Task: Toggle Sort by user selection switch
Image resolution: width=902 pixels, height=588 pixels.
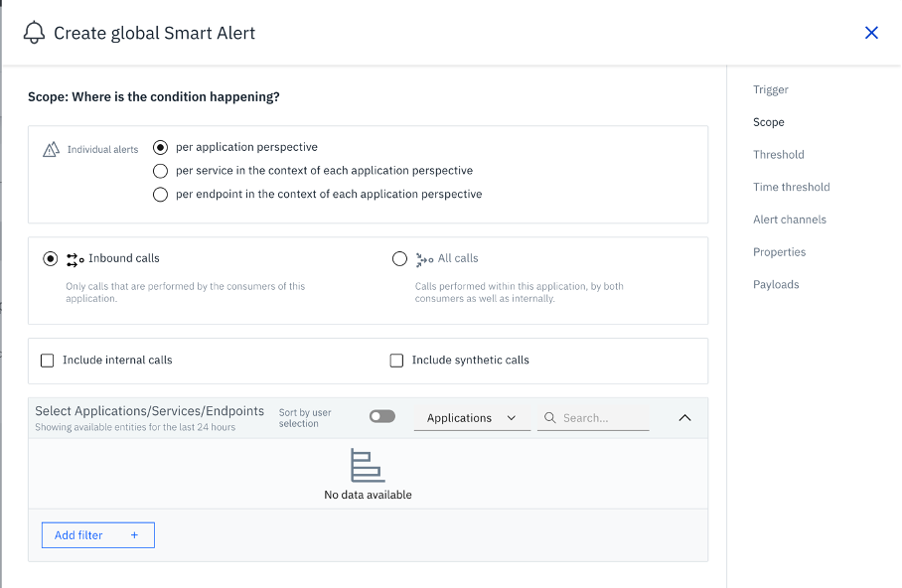Action: point(381,417)
